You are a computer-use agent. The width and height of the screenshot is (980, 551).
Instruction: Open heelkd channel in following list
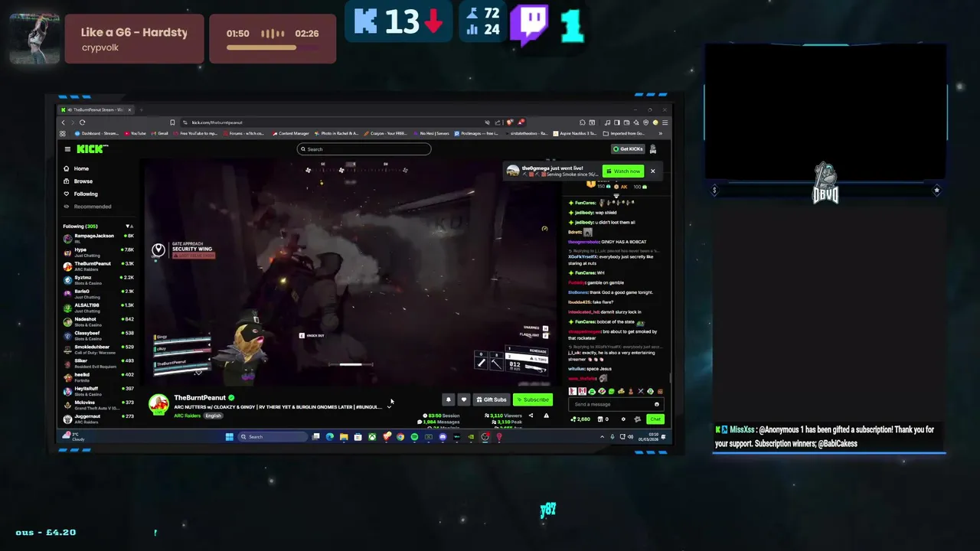pyautogui.click(x=98, y=377)
